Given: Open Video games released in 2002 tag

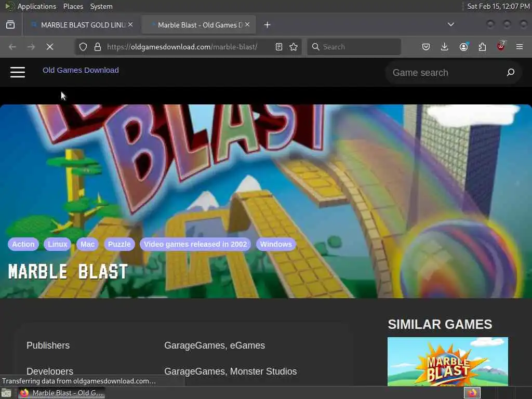Looking at the screenshot, I should [195, 244].
